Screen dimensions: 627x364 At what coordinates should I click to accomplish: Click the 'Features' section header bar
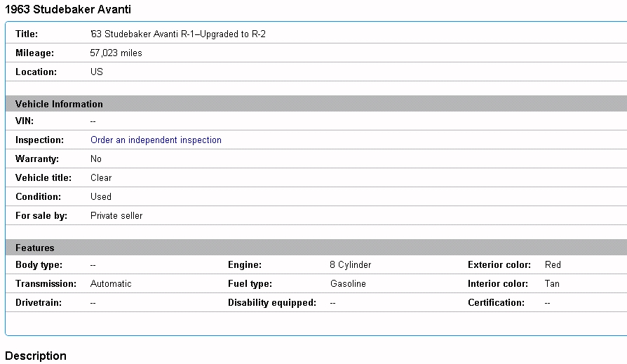pyautogui.click(x=316, y=248)
